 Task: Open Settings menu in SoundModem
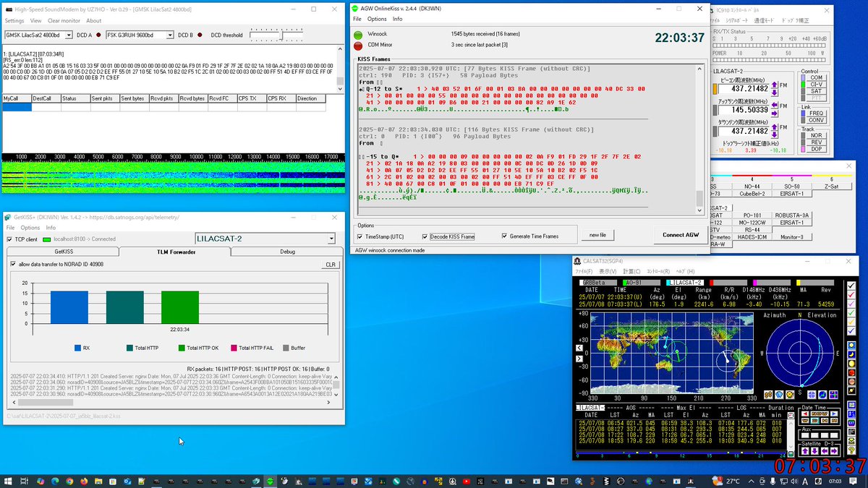(x=14, y=21)
